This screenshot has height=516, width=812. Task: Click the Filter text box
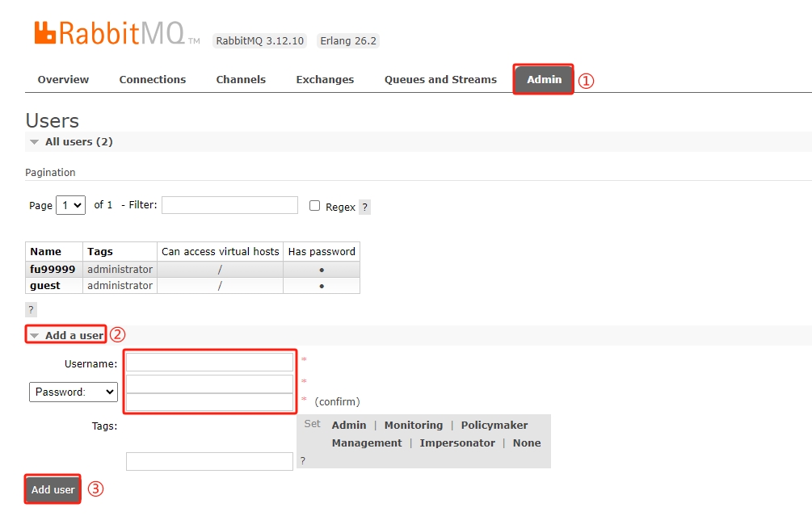tap(229, 205)
